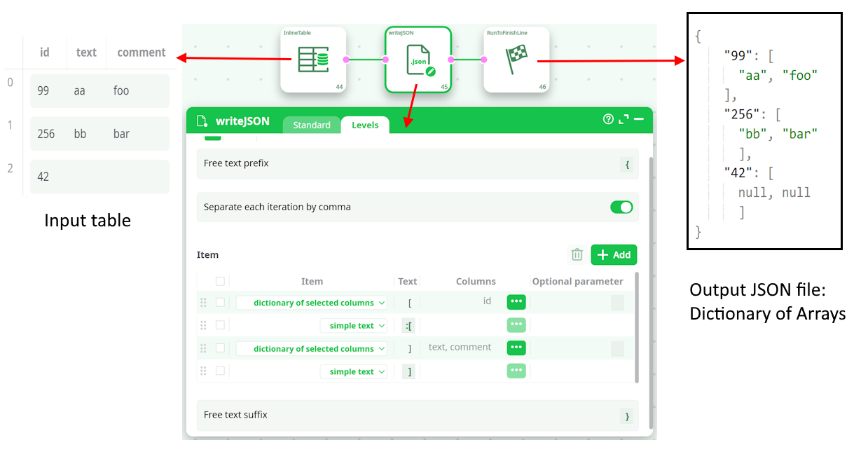This screenshot has height=452, width=868.
Task: Open first 'dictionary of selected columns' dropdown
Action: [312, 303]
